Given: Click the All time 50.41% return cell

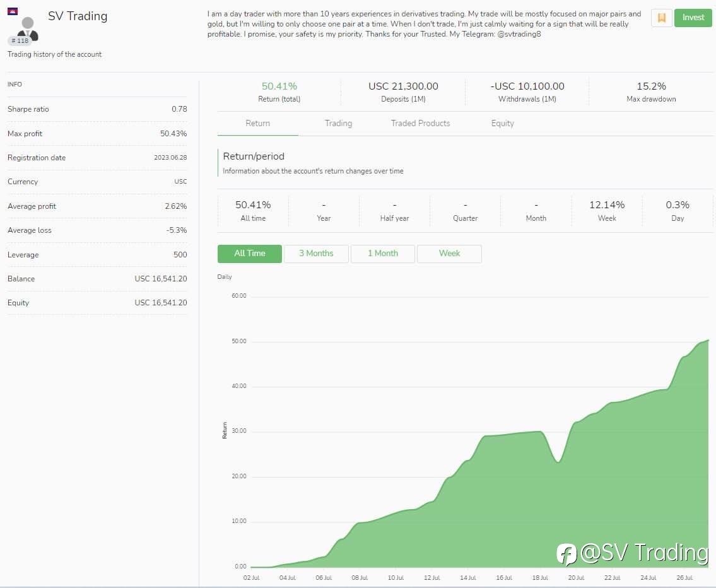Looking at the screenshot, I should [x=253, y=211].
